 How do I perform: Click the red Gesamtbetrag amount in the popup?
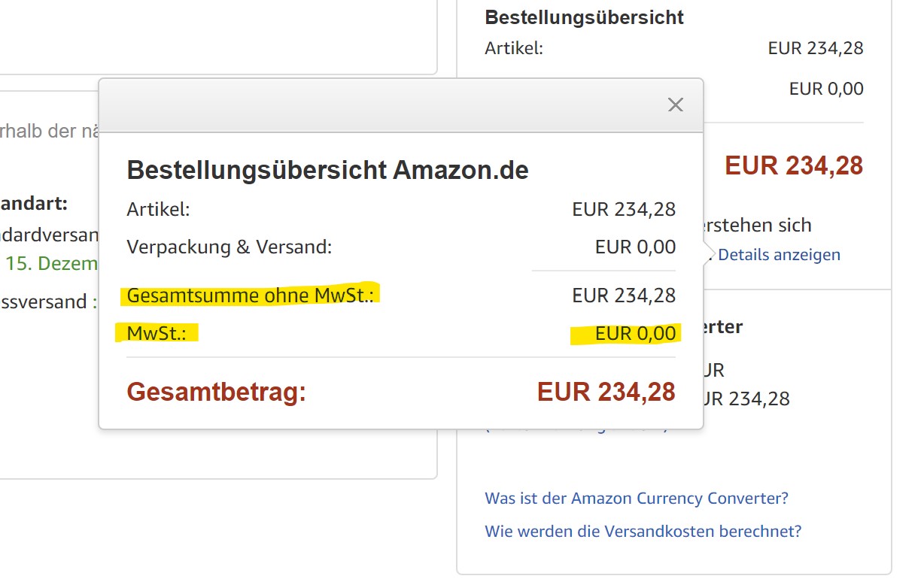(606, 392)
